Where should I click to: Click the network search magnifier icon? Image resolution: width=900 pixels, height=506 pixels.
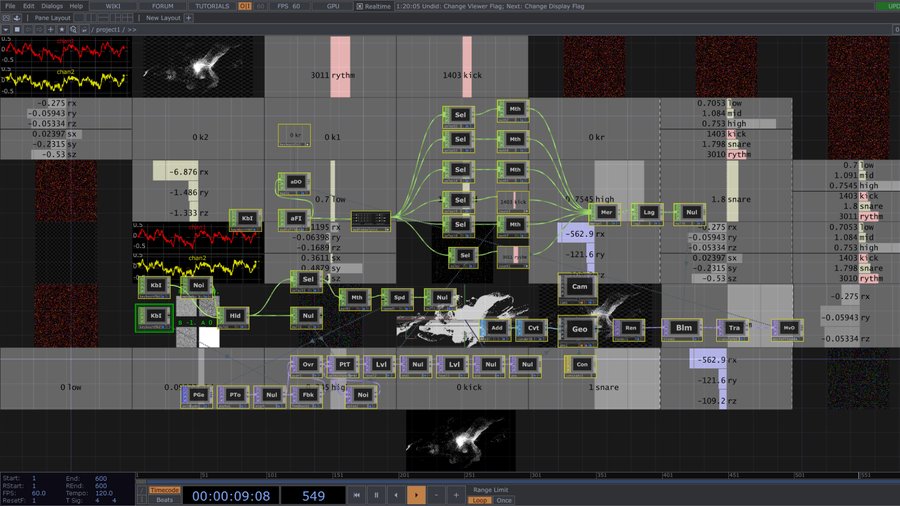(73, 29)
